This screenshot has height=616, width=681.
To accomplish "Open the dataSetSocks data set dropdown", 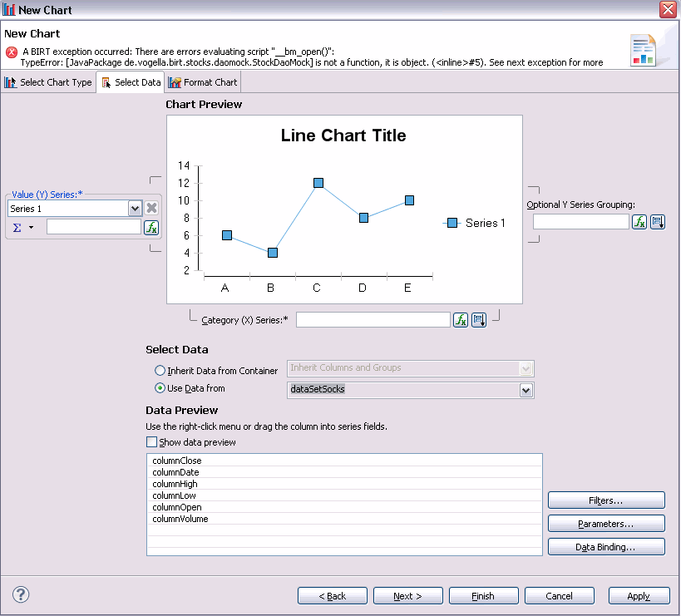I will (526, 390).
